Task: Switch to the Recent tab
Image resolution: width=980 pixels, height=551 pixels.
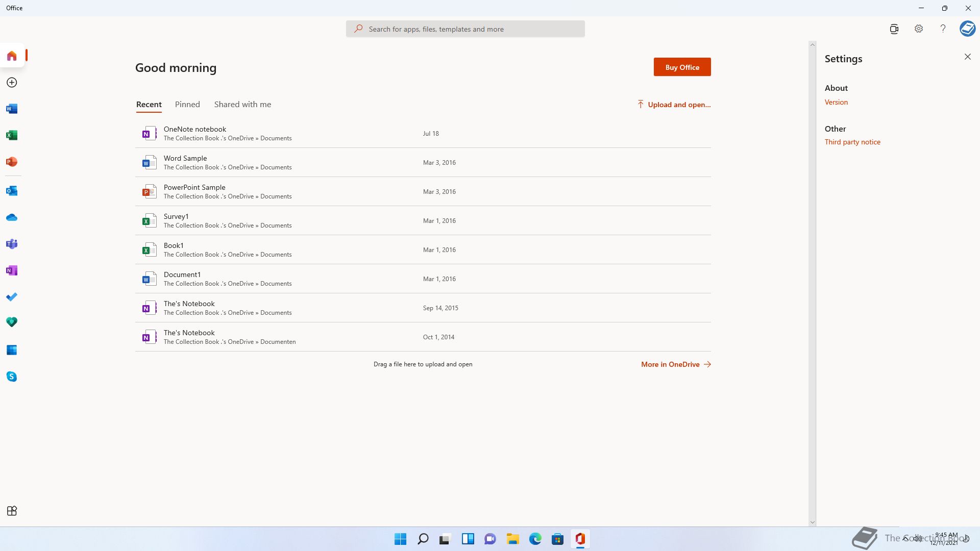Action: (149, 105)
